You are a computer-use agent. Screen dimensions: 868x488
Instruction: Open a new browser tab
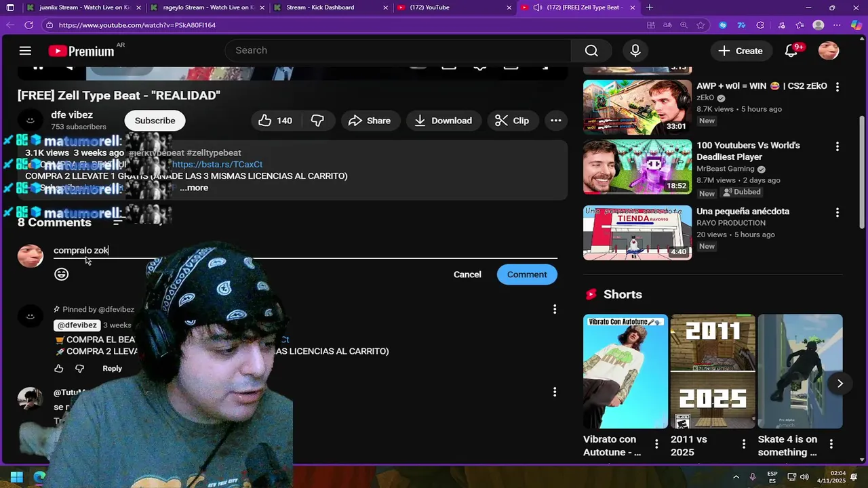click(650, 7)
